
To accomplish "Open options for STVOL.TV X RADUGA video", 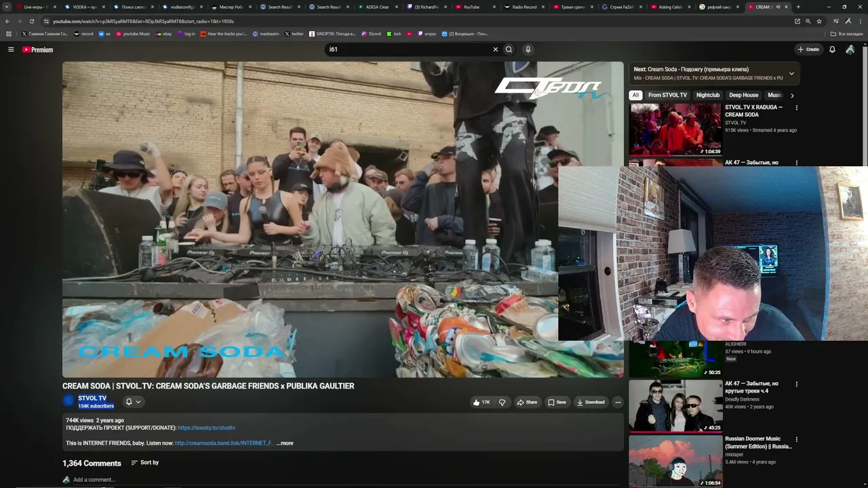I will point(797,108).
